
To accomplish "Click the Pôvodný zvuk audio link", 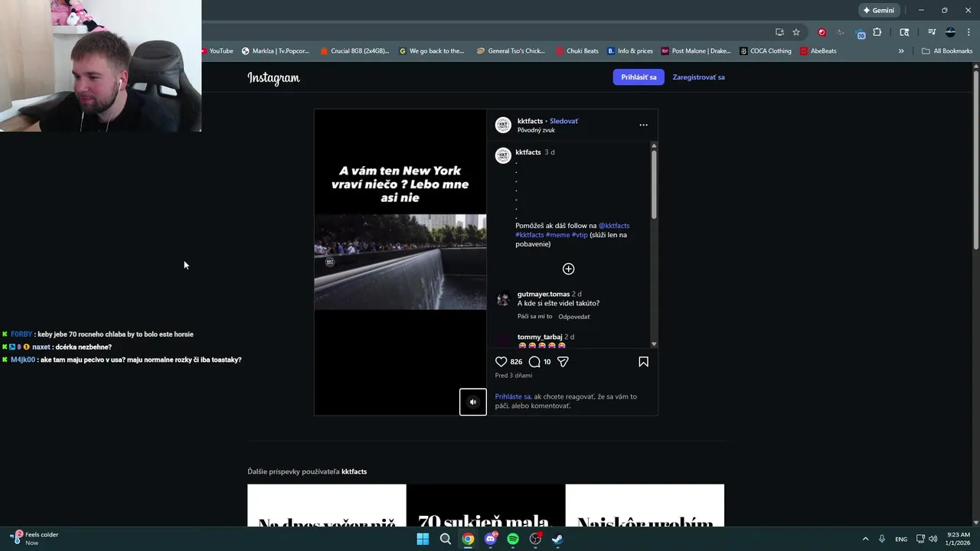I will (536, 130).
